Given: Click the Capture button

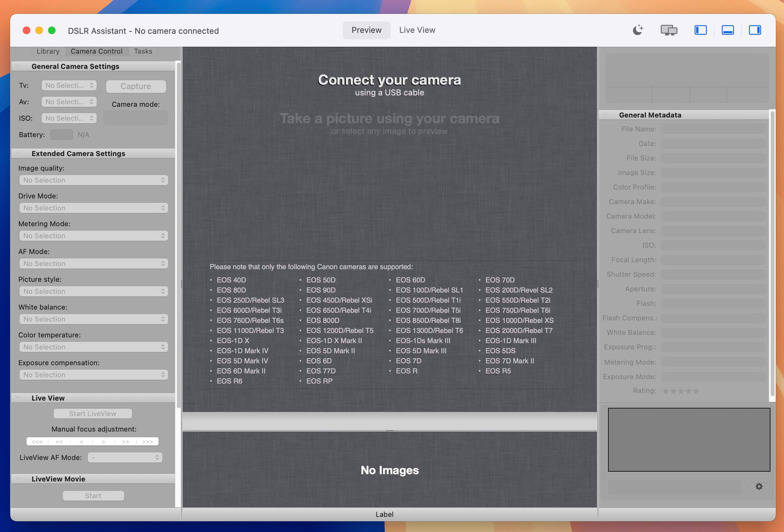Looking at the screenshot, I should [x=136, y=86].
